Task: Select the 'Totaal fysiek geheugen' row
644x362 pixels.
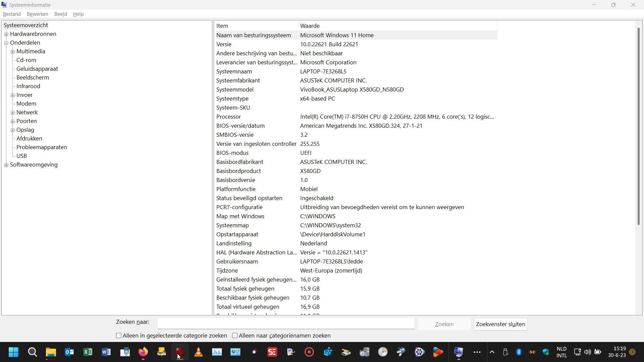Action: click(356, 289)
